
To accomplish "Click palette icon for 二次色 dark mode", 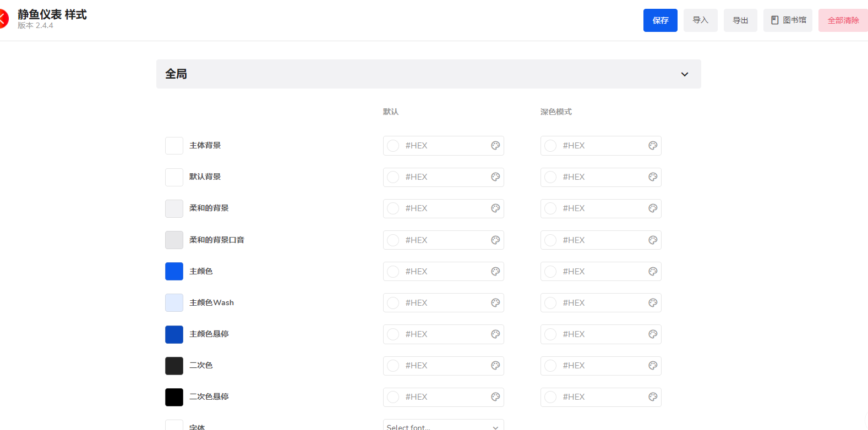I will (x=653, y=366).
